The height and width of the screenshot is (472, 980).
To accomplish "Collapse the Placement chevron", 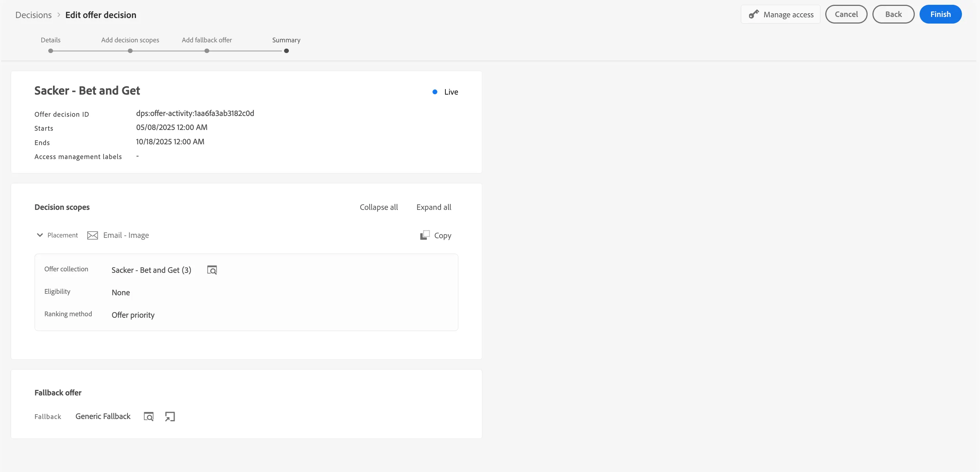I will coord(39,235).
